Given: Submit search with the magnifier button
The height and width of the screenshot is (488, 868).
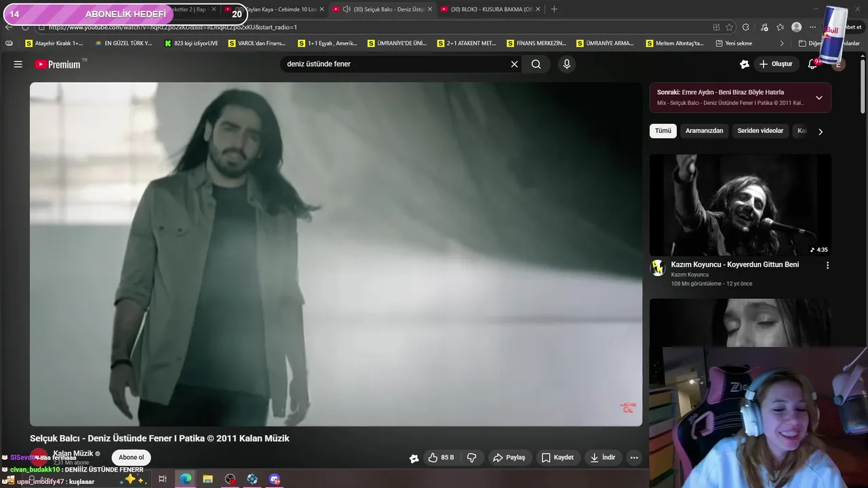Looking at the screenshot, I should click(536, 64).
